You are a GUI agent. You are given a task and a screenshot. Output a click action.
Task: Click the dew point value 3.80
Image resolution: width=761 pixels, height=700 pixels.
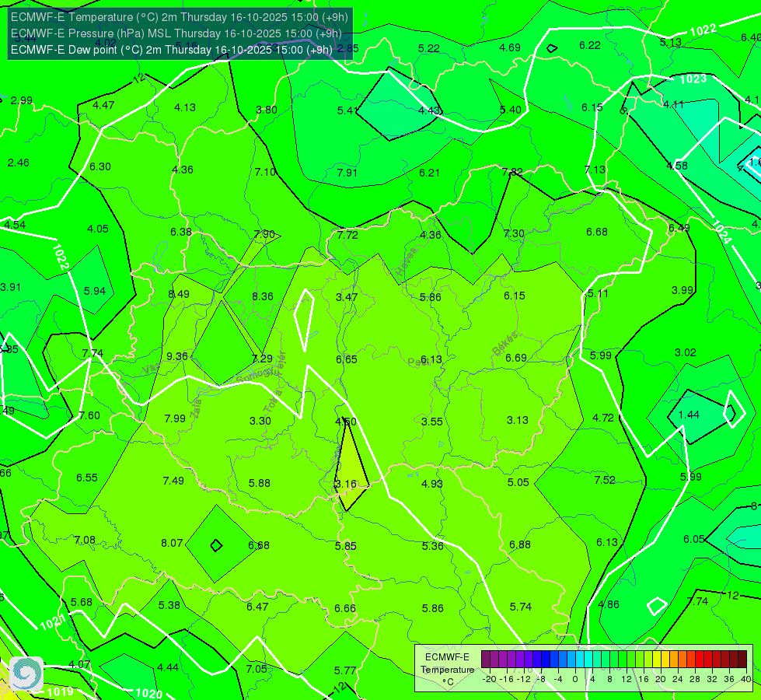point(267,110)
